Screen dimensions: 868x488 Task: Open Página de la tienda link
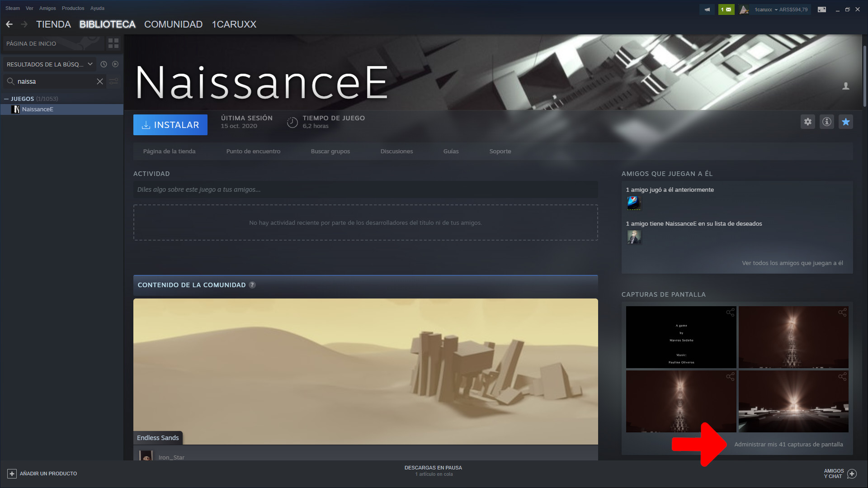169,152
